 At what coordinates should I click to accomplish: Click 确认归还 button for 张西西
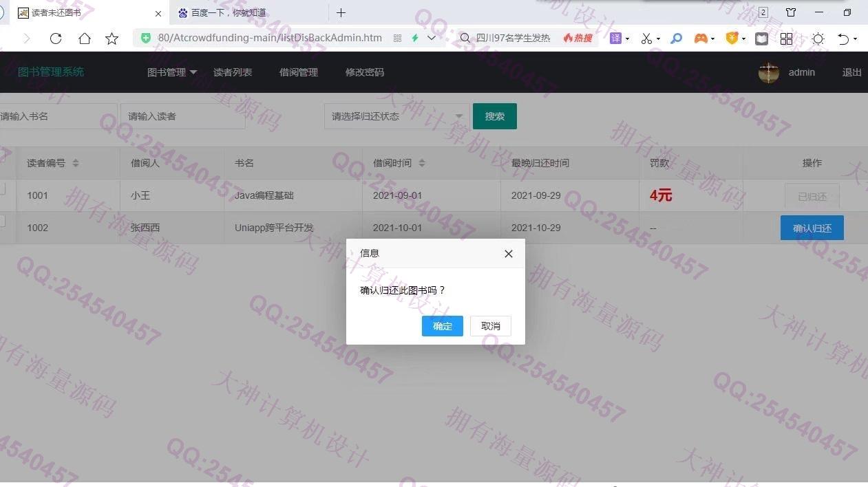(x=812, y=228)
